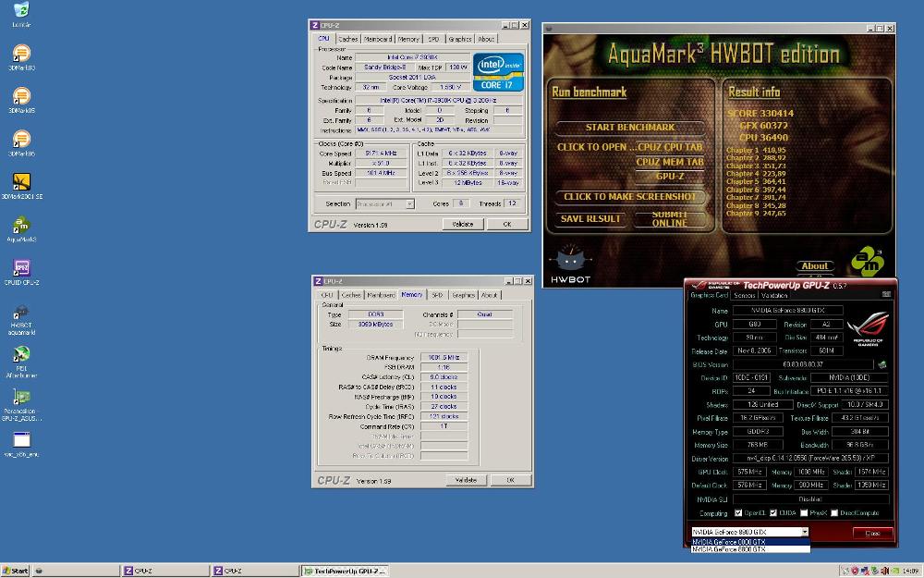Click the GPU-Z screenshot camera icon
This screenshot has width=924, height=578.
pyautogui.click(x=886, y=294)
